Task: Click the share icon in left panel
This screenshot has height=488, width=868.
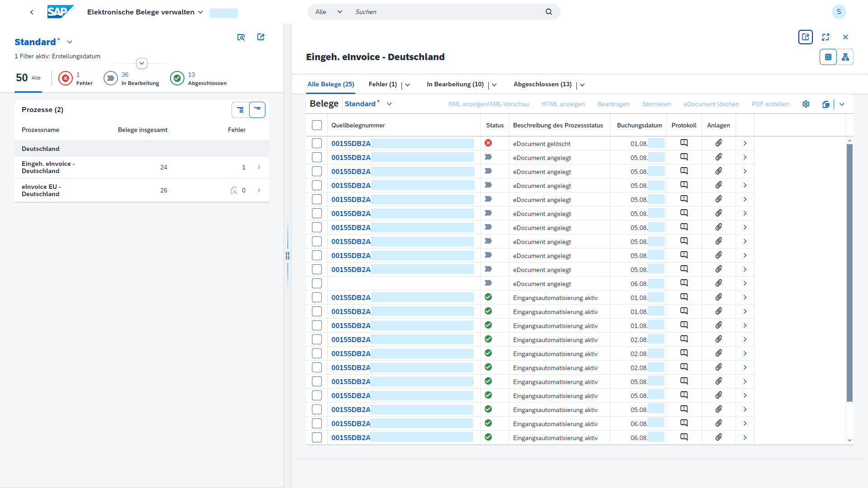Action: point(261,37)
